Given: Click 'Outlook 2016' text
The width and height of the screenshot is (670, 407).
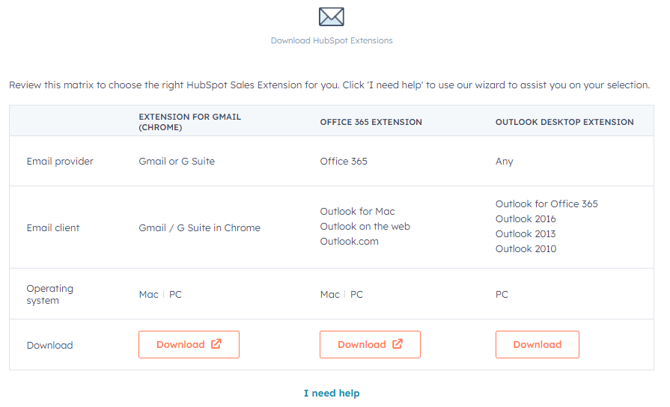Looking at the screenshot, I should (526, 219).
